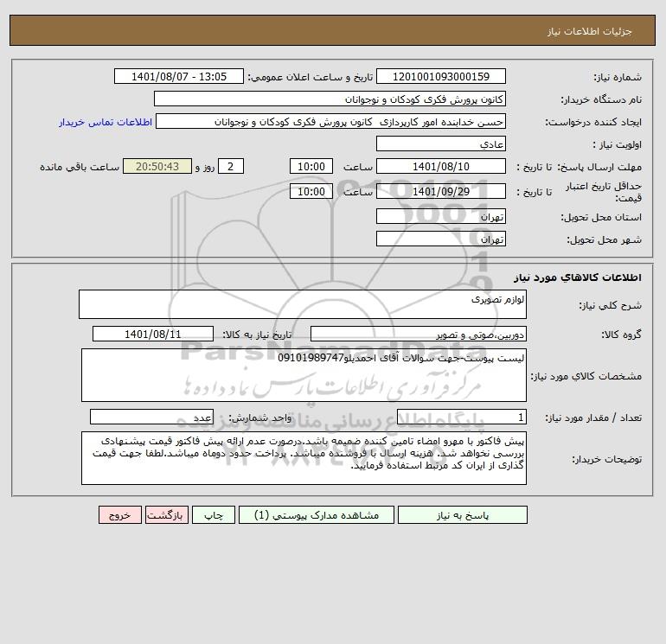Click the label گروه کالا
The width and height of the screenshot is (666, 644).
tap(621, 335)
